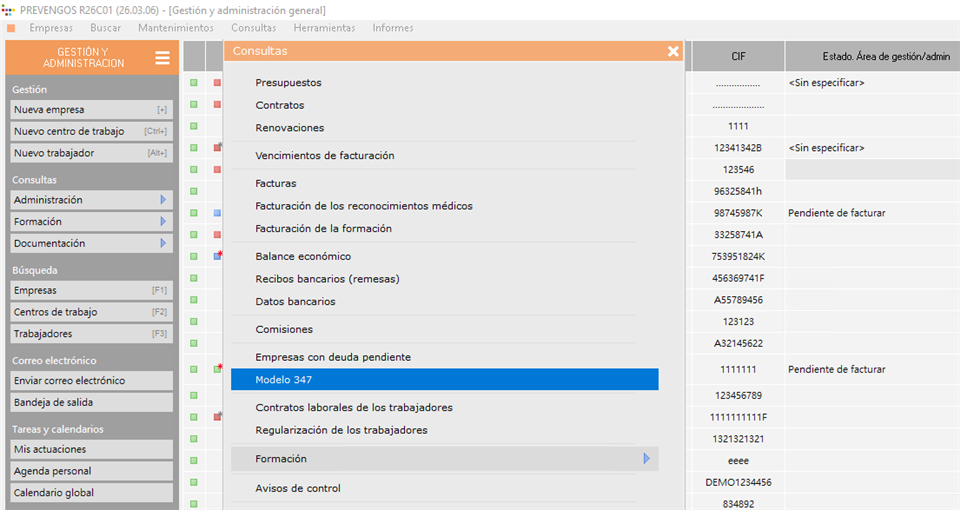The width and height of the screenshot is (960, 510).
Task: Open Calendario global
Action: click(90, 493)
